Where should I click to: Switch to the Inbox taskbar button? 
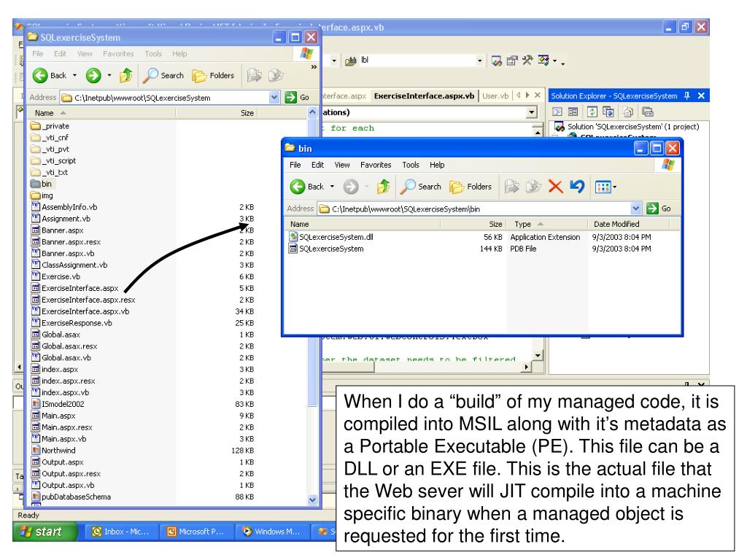tap(120, 532)
